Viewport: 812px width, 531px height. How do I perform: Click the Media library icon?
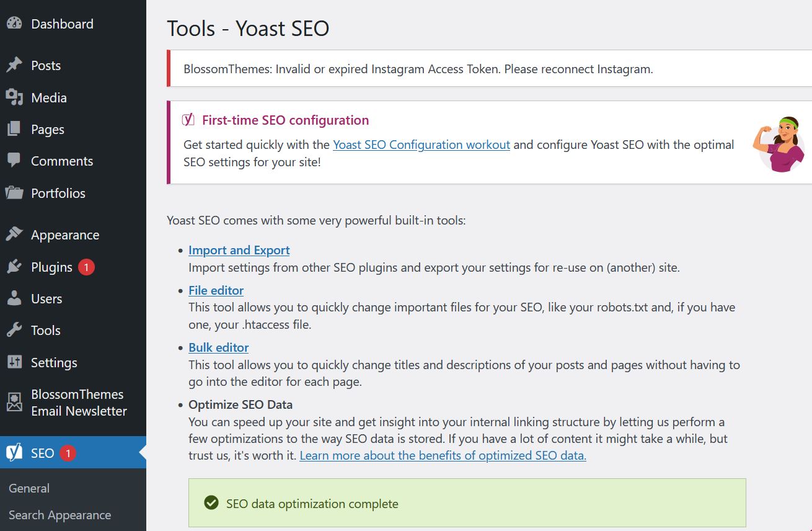(14, 97)
